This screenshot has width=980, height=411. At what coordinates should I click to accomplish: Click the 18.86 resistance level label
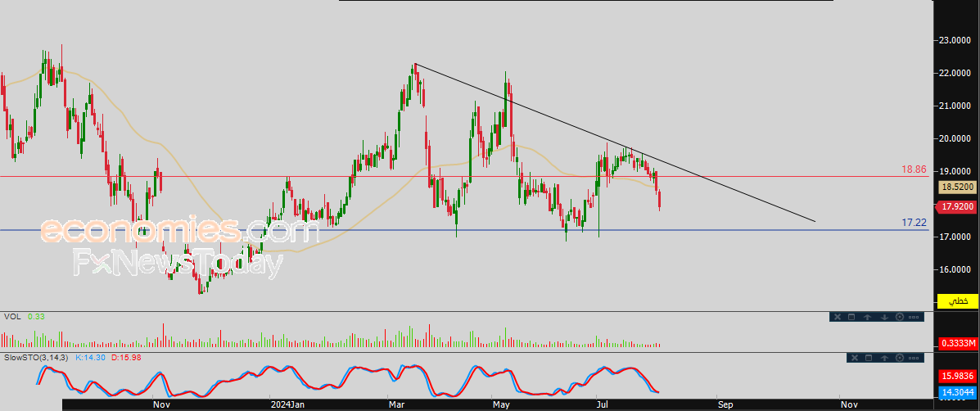tap(914, 169)
